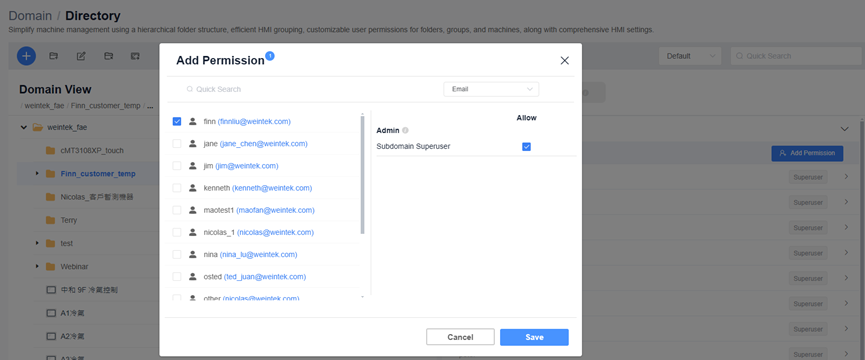This screenshot has width=865, height=360.
Task: Click the Cancel button
Action: pos(460,337)
